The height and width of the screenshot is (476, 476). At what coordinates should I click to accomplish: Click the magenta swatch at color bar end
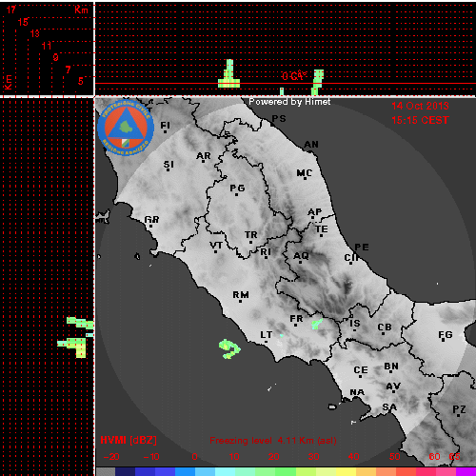point(466,471)
